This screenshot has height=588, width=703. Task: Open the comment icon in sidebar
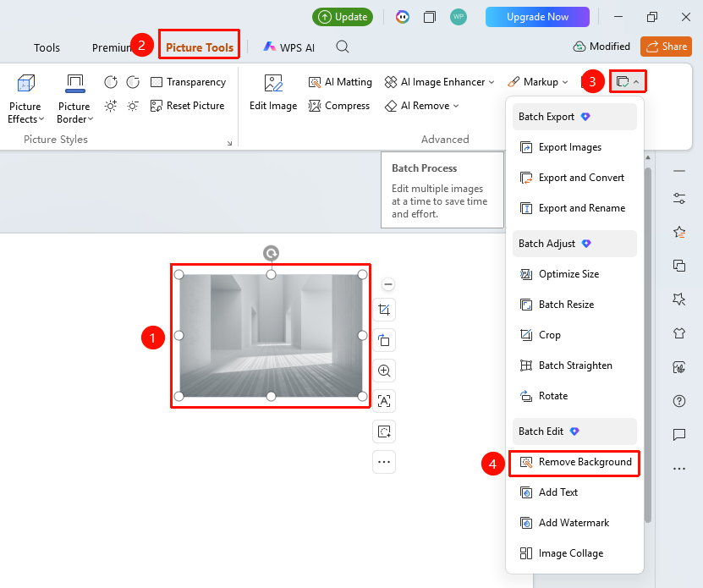point(679,435)
